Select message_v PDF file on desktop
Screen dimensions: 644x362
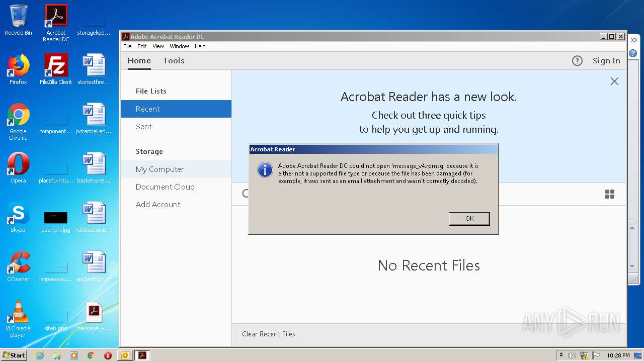click(94, 317)
